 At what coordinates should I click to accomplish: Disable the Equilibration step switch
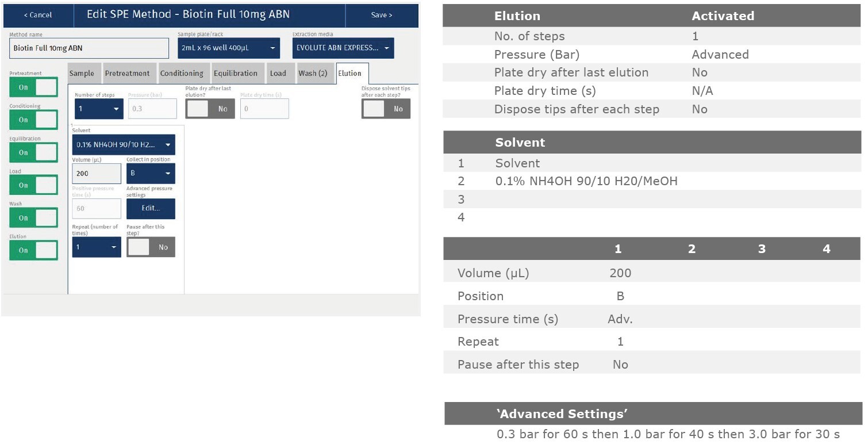33,152
